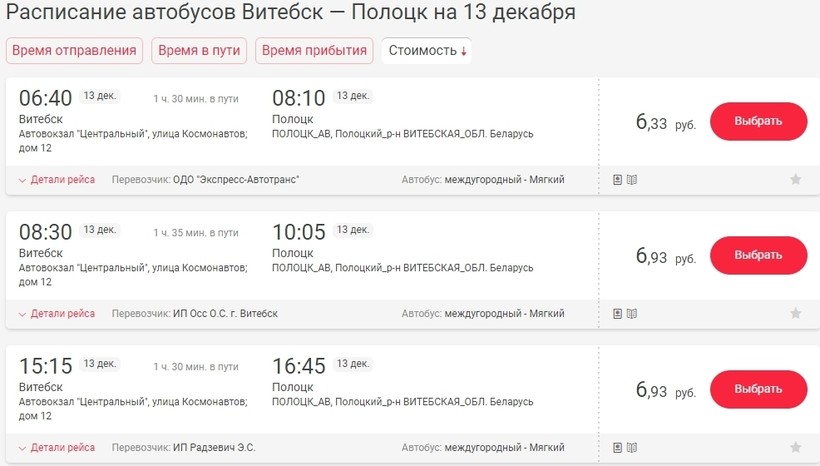Click the 6,33 руб. price
This screenshot has height=466, width=820.
point(665,123)
